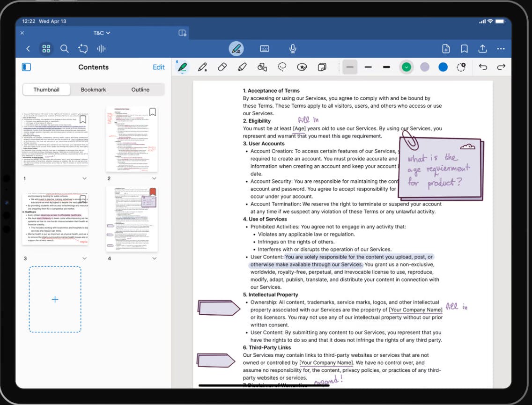
Task: Open the share and export icon
Action: [x=482, y=49]
